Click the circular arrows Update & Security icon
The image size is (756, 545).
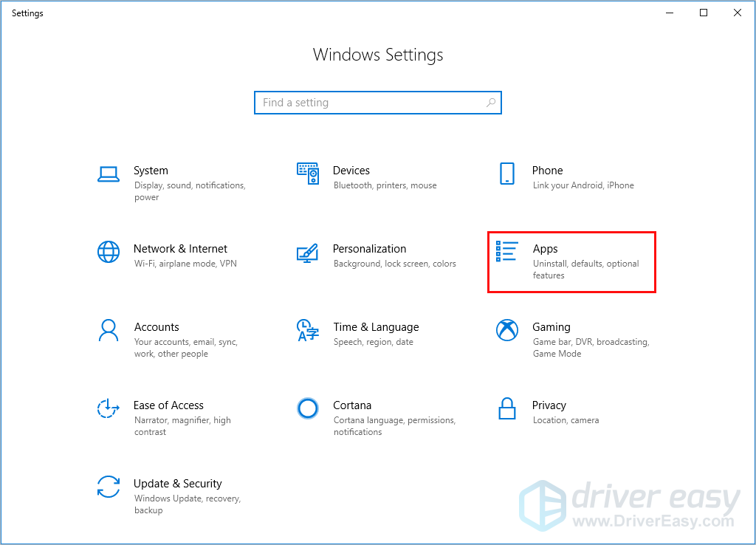[x=109, y=487]
